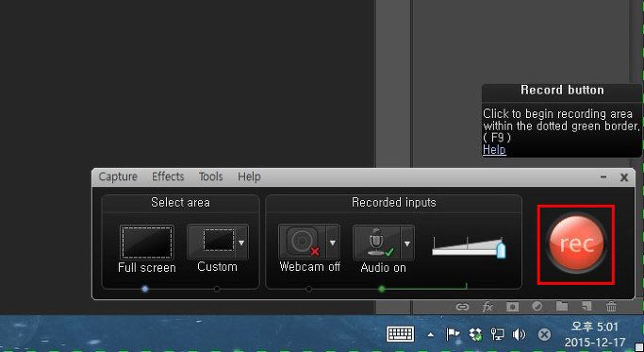Show hidden tray icons arrow

click(x=430, y=335)
